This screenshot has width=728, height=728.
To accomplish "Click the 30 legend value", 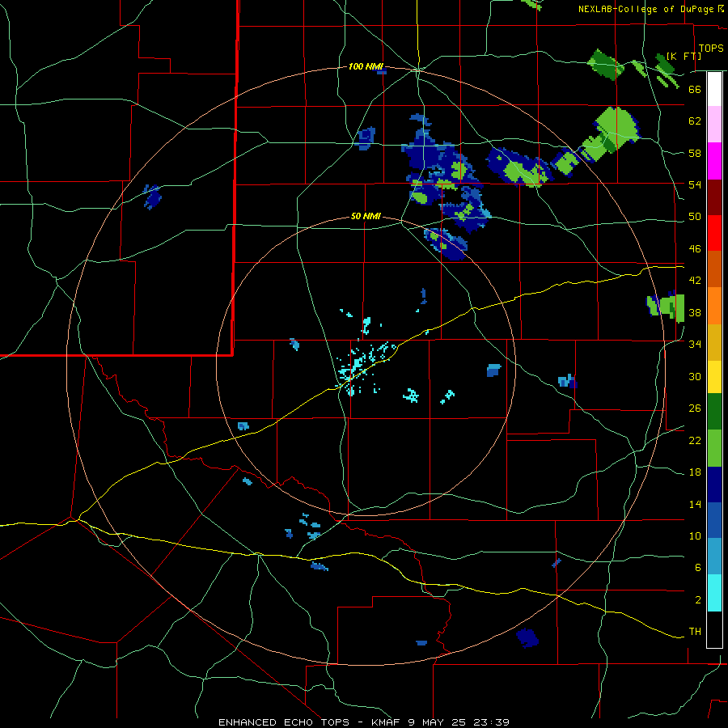I will tap(695, 376).
